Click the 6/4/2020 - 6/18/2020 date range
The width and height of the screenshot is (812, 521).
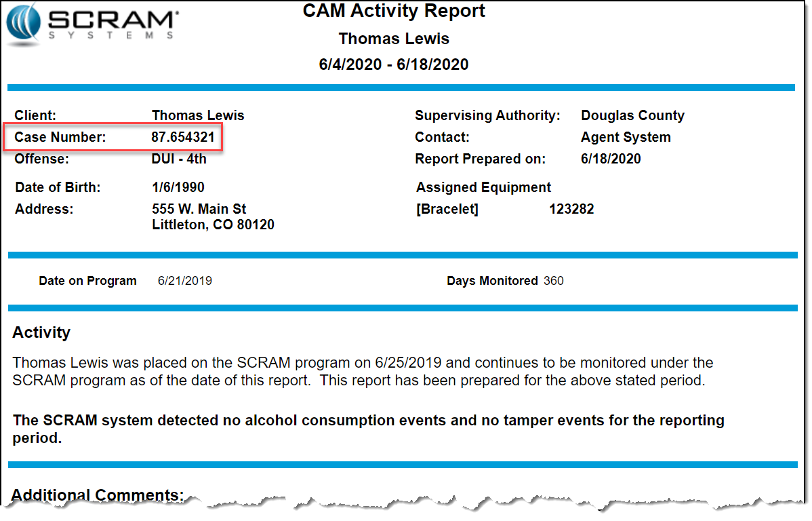coord(394,65)
